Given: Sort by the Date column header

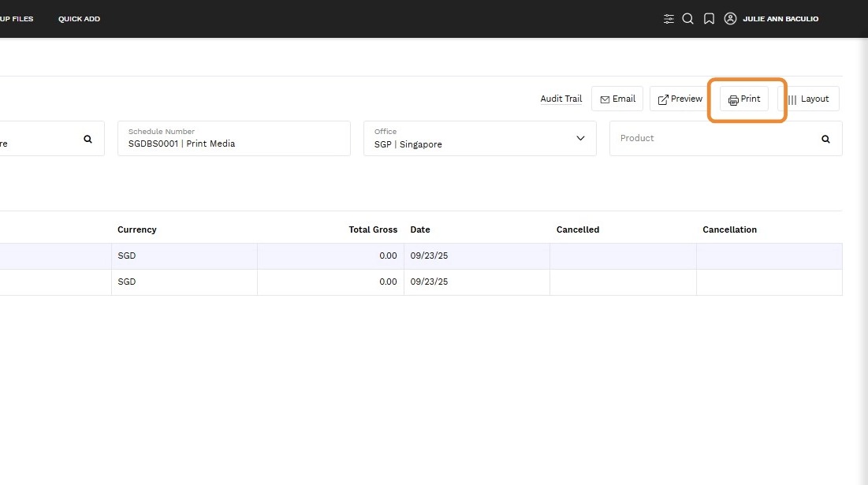Looking at the screenshot, I should pos(420,229).
